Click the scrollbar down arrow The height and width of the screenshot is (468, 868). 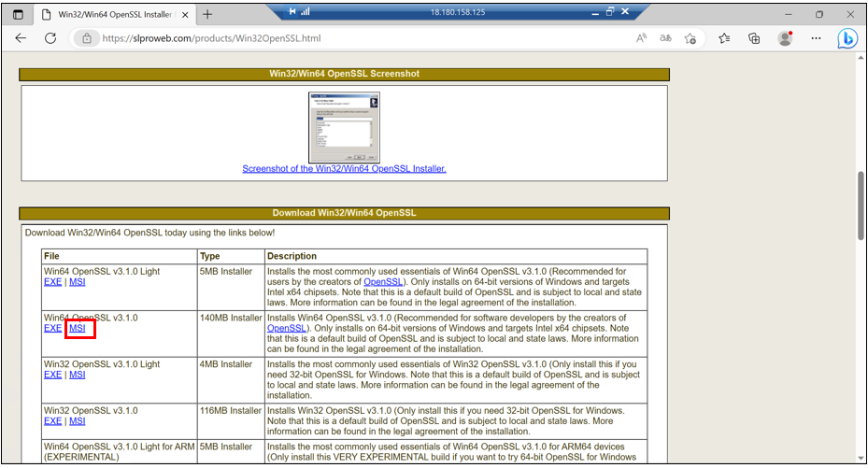pyautogui.click(x=861, y=458)
